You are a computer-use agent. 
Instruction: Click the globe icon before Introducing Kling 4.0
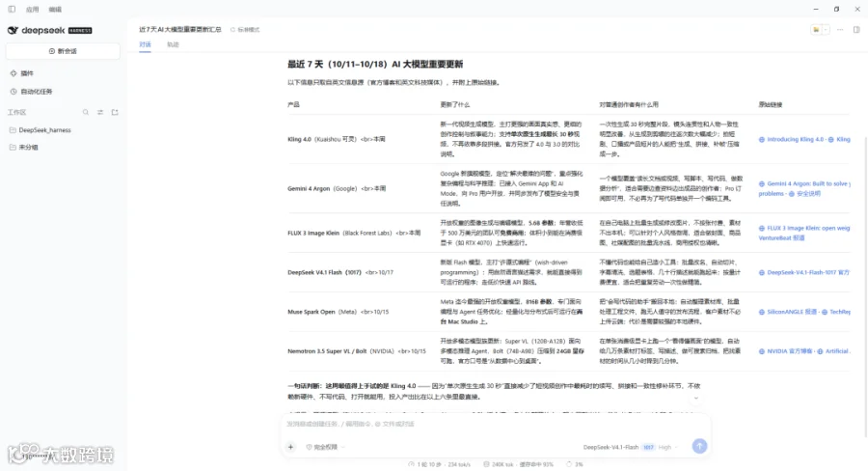tap(762, 139)
